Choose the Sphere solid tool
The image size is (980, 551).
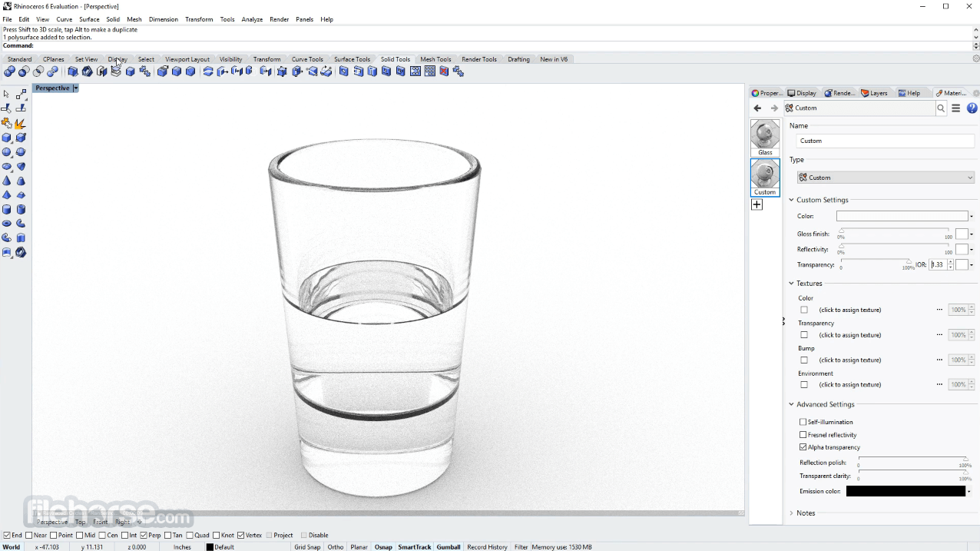[7, 152]
